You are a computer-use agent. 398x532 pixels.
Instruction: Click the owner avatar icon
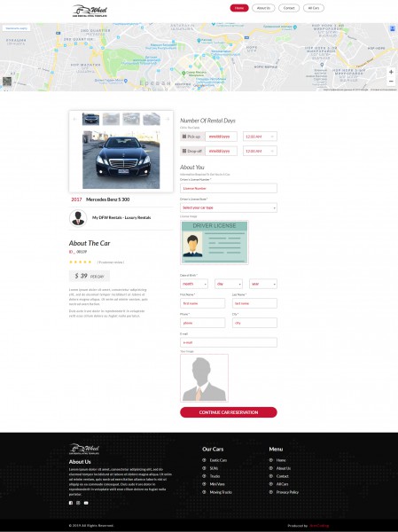point(78,218)
